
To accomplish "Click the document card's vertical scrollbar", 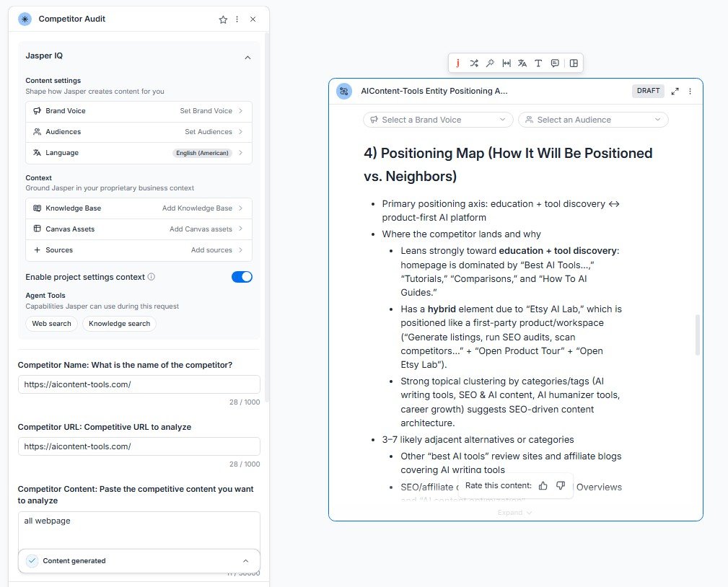I will point(698,335).
